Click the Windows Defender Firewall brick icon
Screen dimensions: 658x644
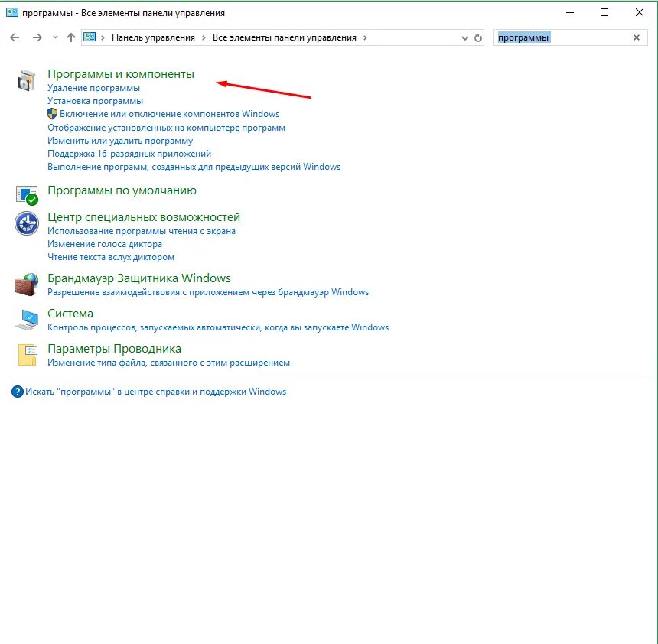pos(27,285)
